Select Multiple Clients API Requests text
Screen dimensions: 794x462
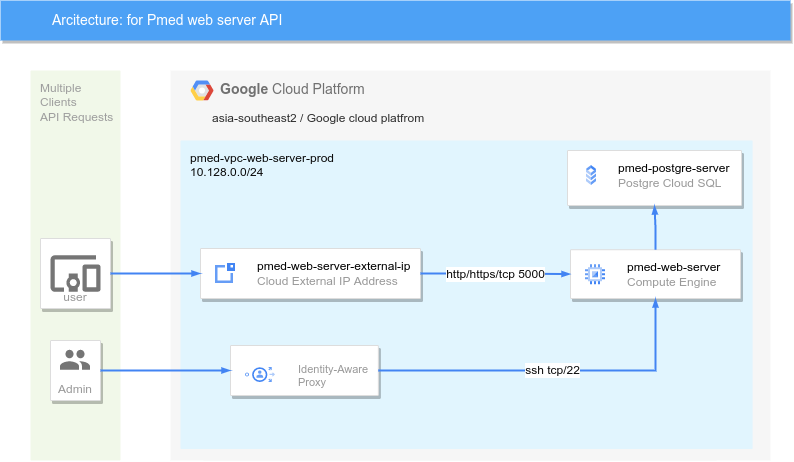coord(76,102)
